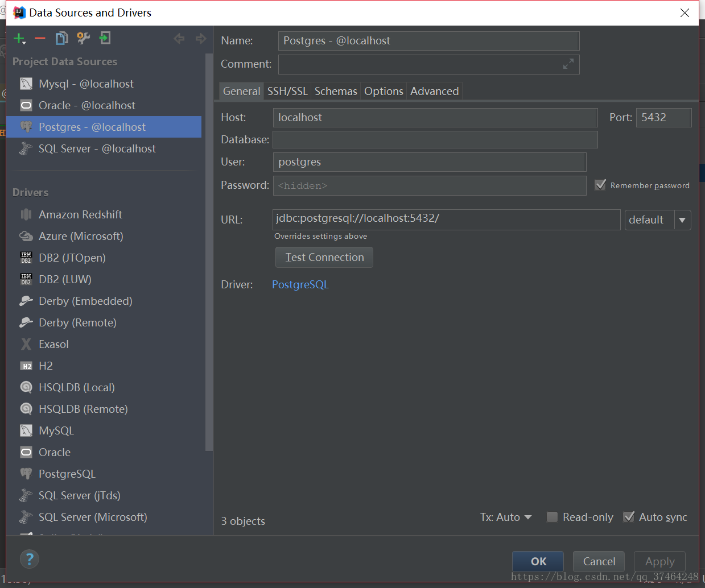Screen dimensions: 705x588
Task: Close the Data Sources and Drivers dialog
Action: click(x=685, y=13)
